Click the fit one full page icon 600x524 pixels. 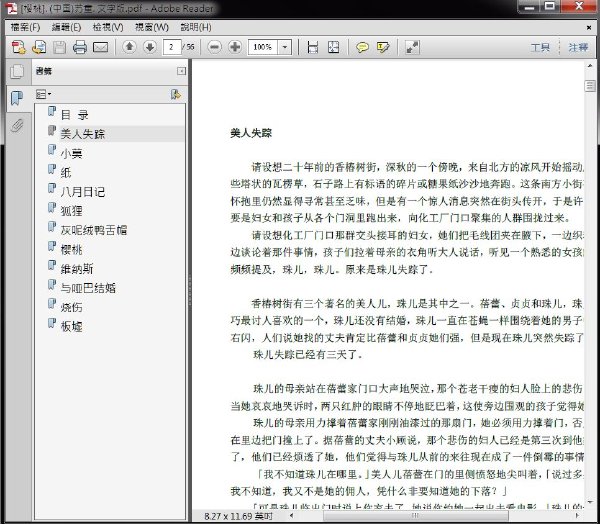pos(333,47)
